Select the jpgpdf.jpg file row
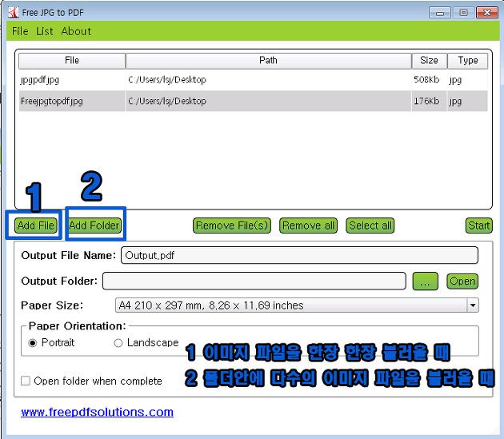Viewport: 504px width, 439px height. tap(254, 80)
